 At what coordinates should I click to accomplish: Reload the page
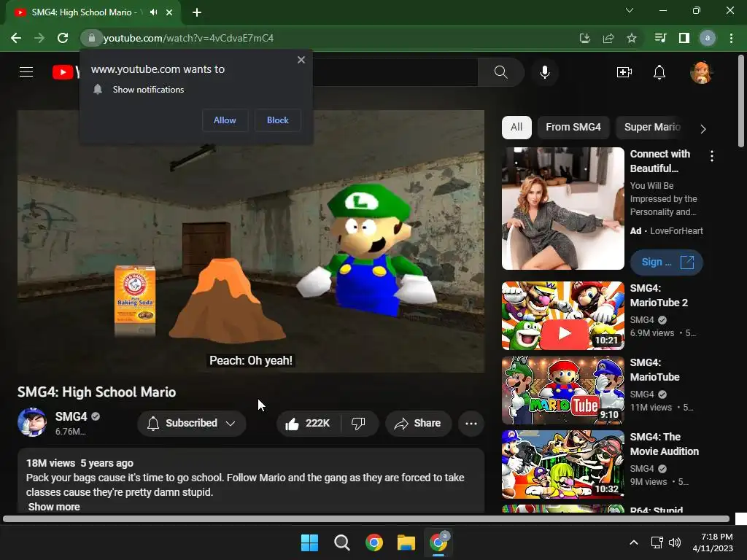pyautogui.click(x=63, y=38)
